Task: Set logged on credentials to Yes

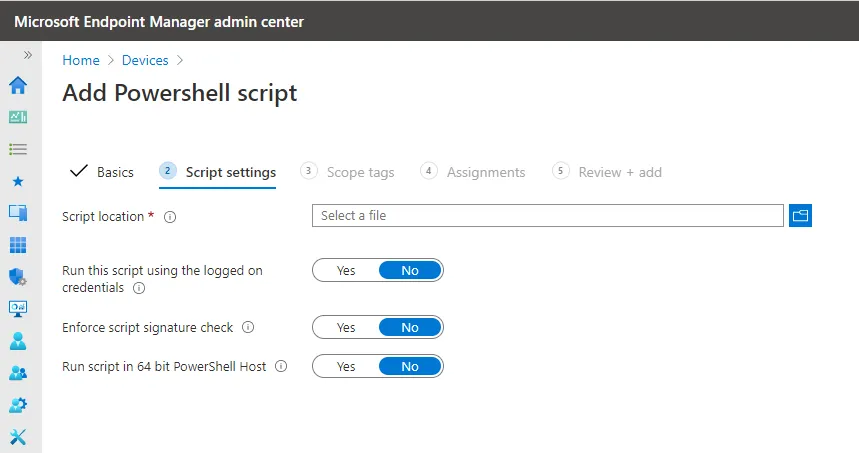Action: tap(346, 271)
